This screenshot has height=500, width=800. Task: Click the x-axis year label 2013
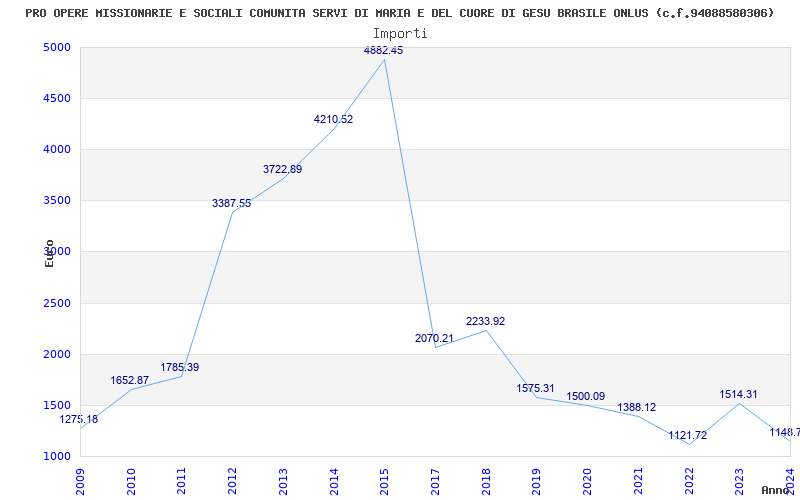tap(283, 482)
